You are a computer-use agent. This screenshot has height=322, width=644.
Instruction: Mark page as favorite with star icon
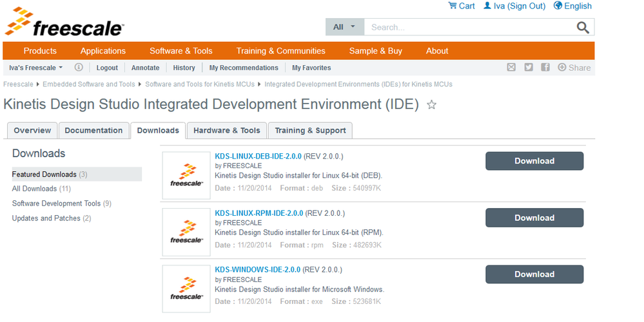(x=431, y=104)
